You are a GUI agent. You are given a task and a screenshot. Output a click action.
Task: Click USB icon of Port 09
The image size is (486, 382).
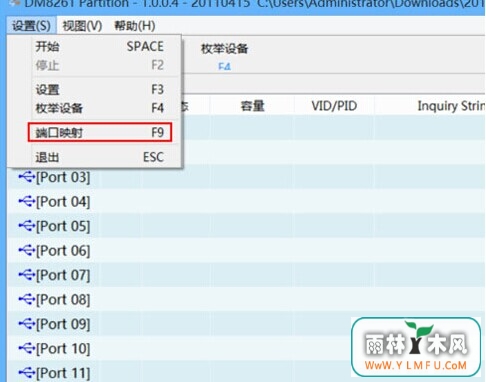click(27, 324)
